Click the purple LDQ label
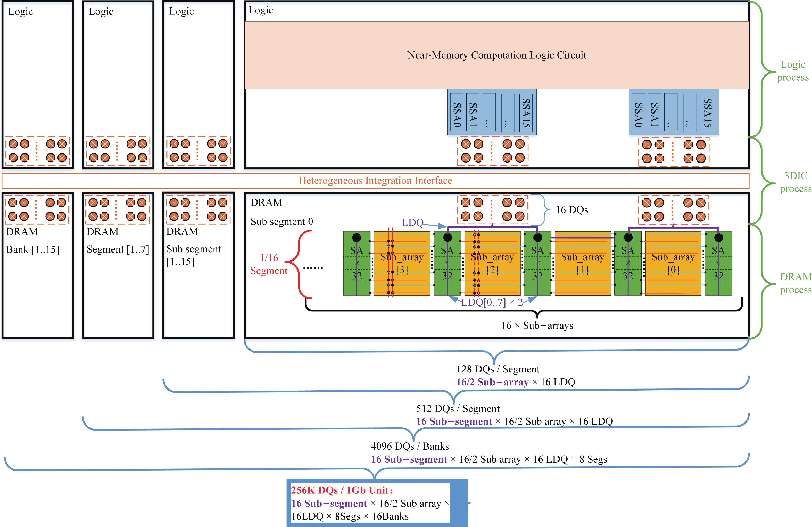 (x=412, y=223)
